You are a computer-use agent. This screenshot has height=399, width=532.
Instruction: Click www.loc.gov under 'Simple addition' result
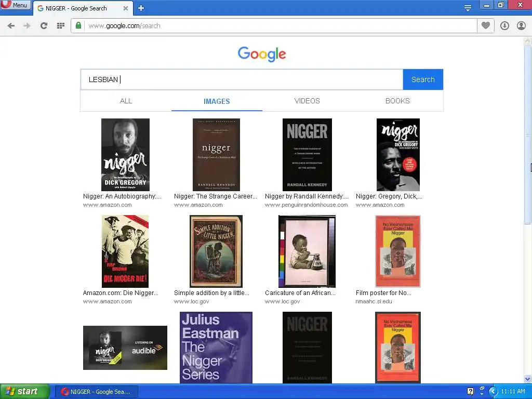(191, 302)
